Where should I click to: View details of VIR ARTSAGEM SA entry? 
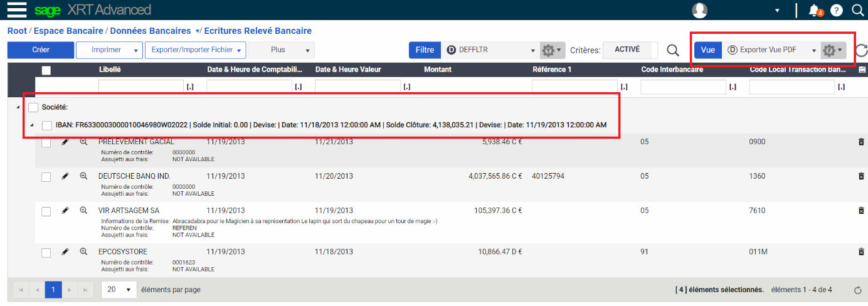pos(83,211)
